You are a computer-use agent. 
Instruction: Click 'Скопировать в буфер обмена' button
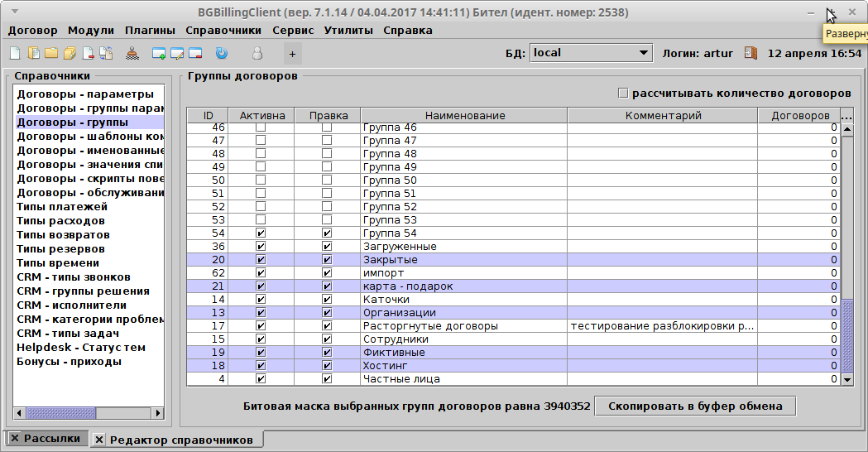(695, 406)
